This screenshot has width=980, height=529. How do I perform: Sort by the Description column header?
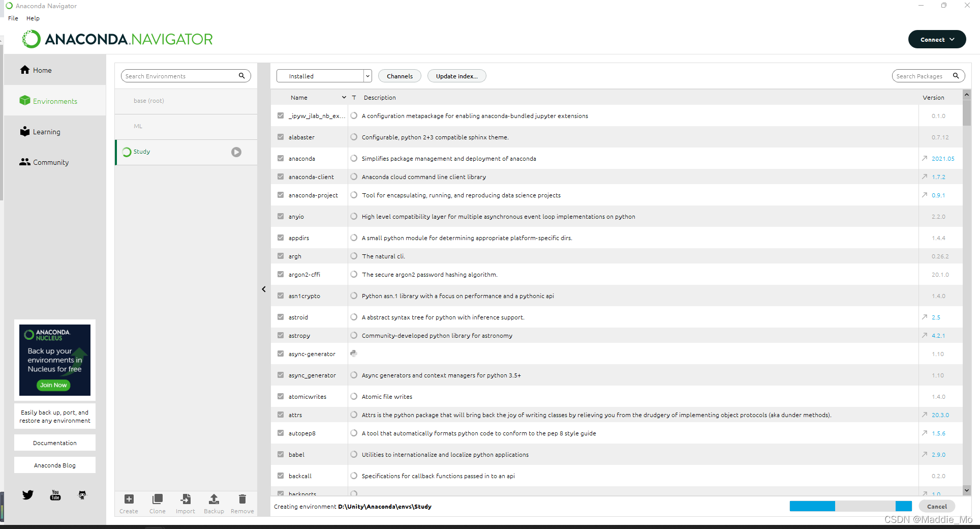click(x=380, y=98)
